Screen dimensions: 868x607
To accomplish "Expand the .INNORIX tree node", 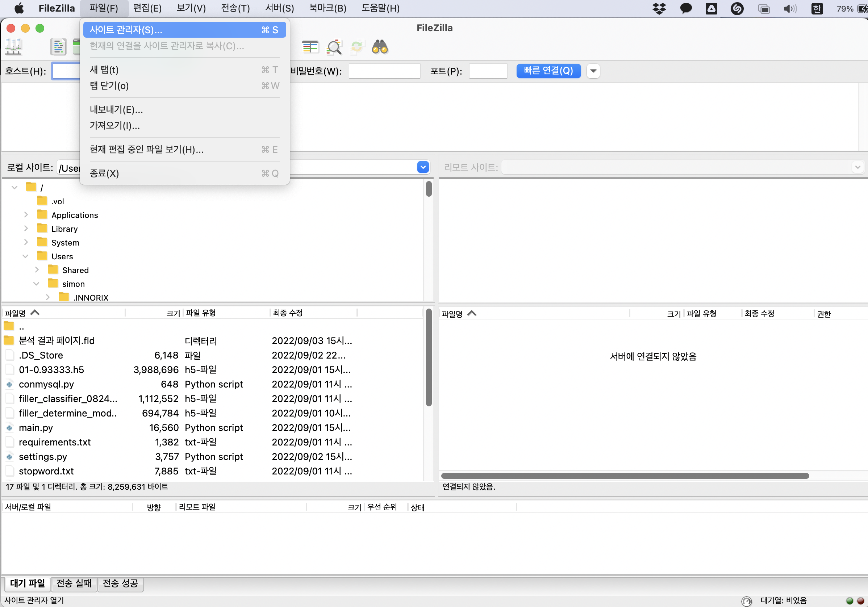I will tap(47, 297).
